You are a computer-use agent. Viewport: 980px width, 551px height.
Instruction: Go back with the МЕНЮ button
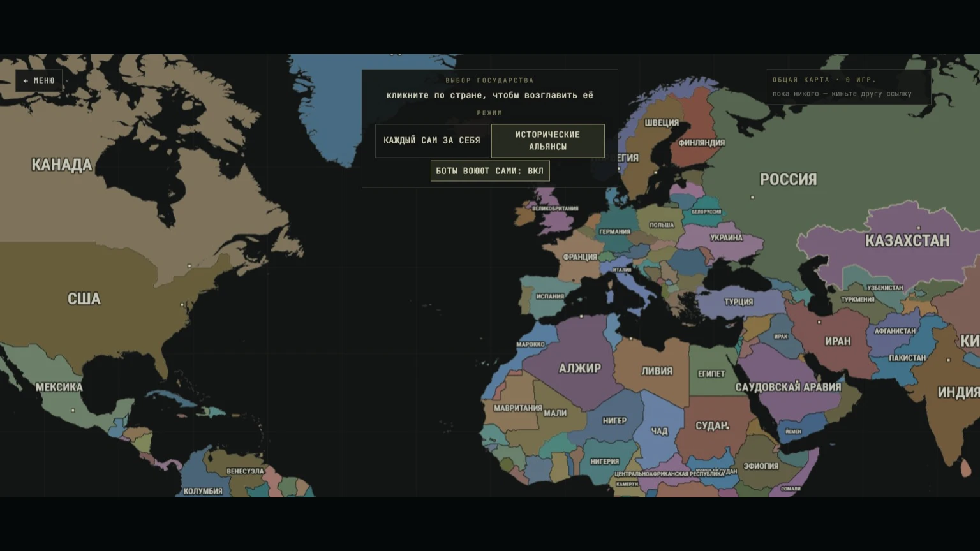pyautogui.click(x=39, y=81)
